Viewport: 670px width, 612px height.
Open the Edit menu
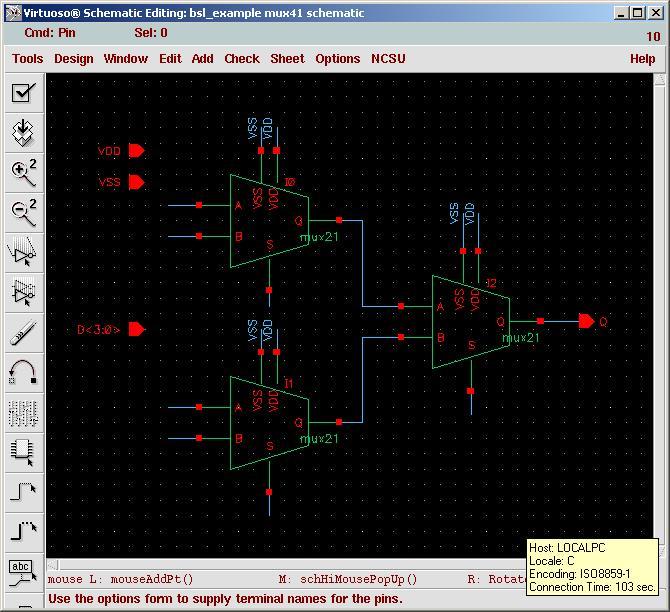pos(170,59)
